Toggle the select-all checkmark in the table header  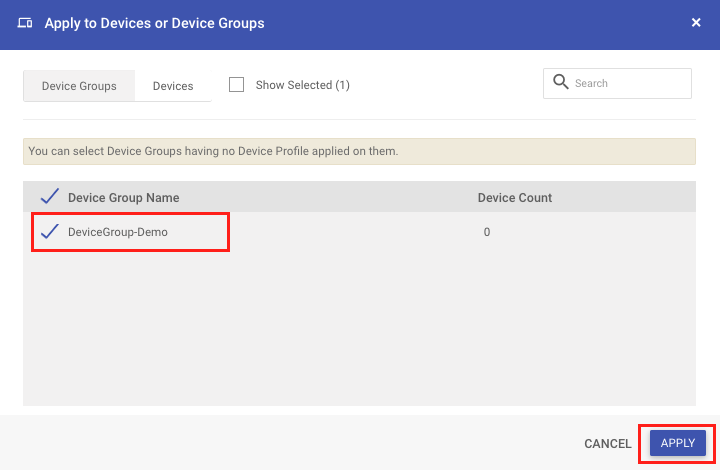pyautogui.click(x=50, y=196)
